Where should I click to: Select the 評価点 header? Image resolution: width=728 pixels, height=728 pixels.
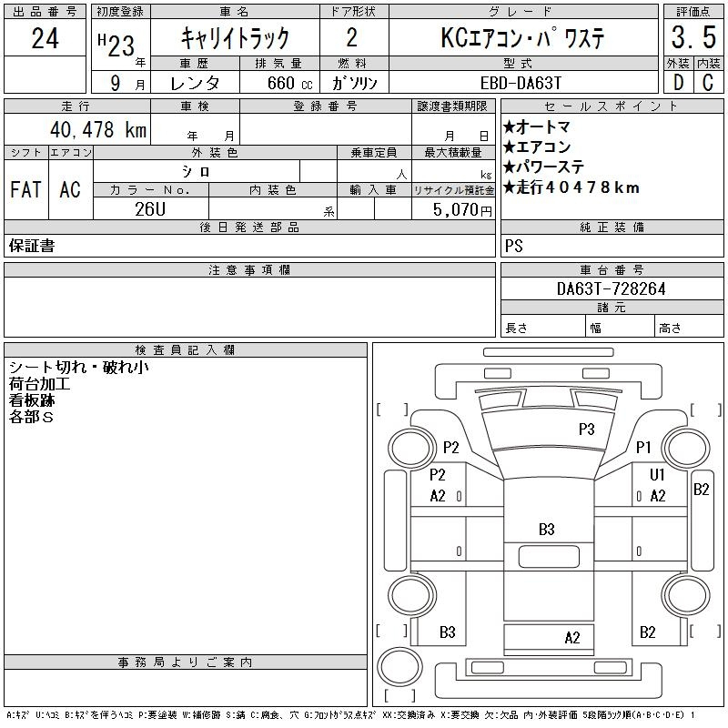coord(693,12)
